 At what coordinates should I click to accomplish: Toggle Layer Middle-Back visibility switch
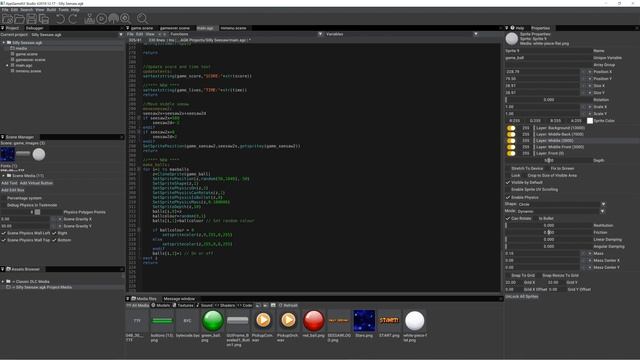(511, 134)
